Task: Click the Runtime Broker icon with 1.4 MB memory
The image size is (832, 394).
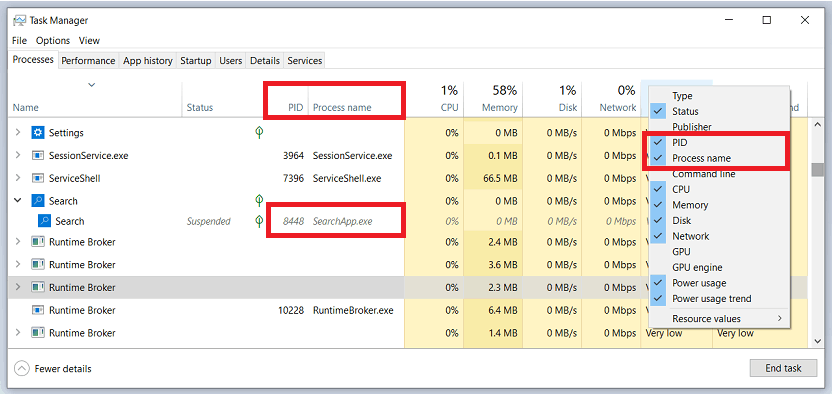Action: (x=38, y=332)
